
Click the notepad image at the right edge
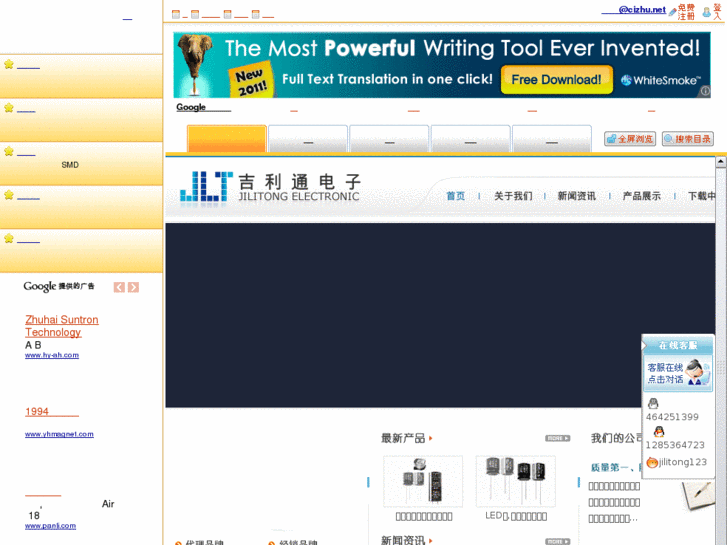[x=698, y=495]
